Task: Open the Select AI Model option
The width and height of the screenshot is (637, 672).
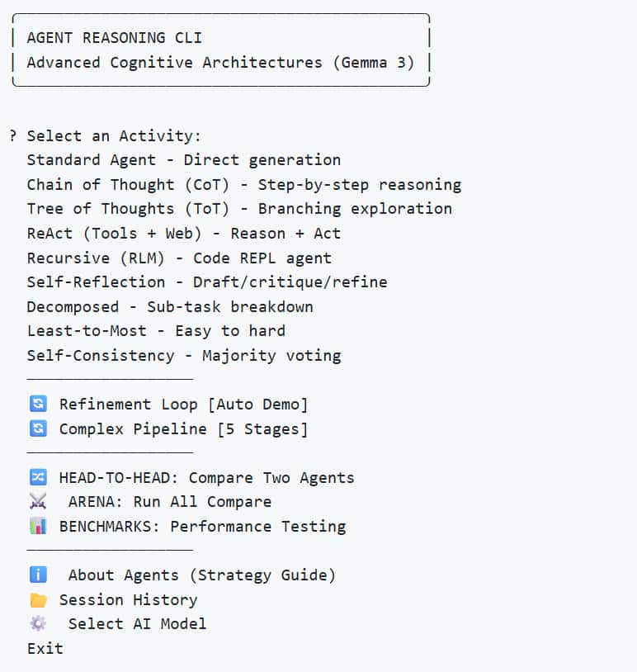Action: pyautogui.click(x=137, y=624)
